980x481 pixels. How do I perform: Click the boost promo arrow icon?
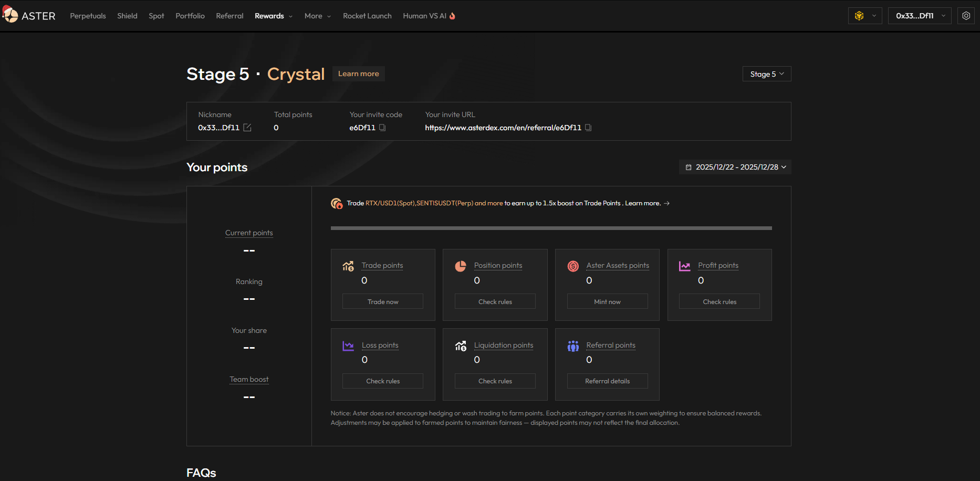pyautogui.click(x=666, y=203)
